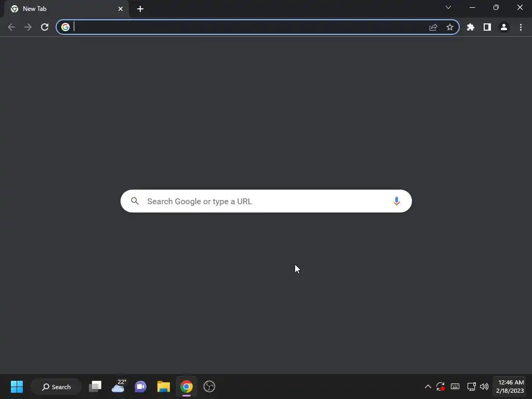Open OBS Studio from taskbar
The height and width of the screenshot is (399, 532).
point(209,387)
